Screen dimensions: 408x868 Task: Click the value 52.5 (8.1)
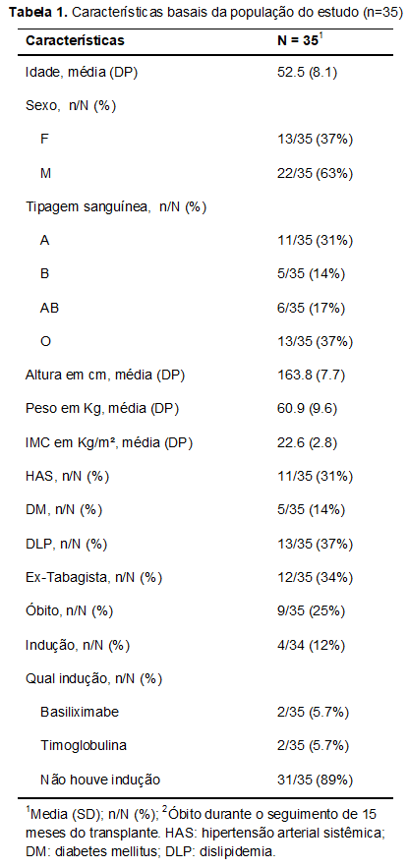coord(307,73)
